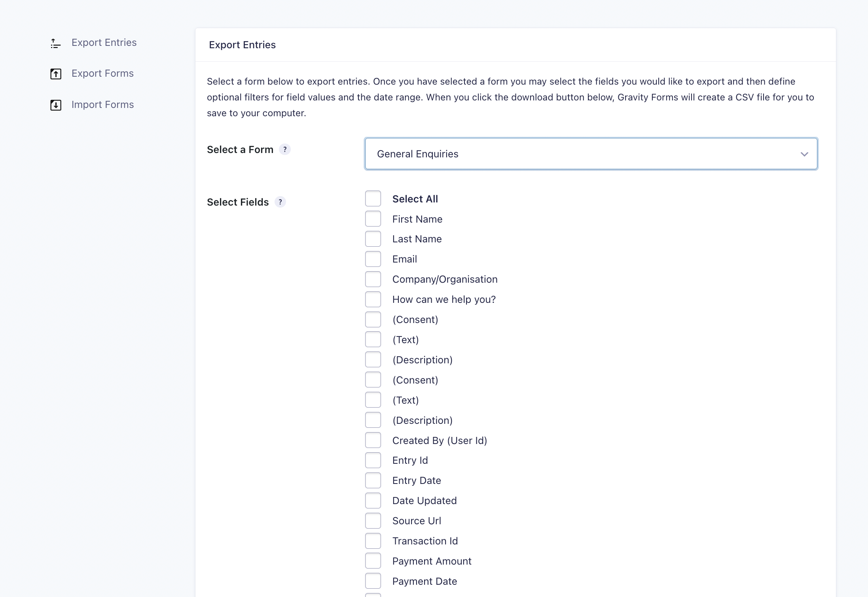Image resolution: width=868 pixels, height=597 pixels.
Task: Navigate to Import Forms section
Action: (x=102, y=105)
